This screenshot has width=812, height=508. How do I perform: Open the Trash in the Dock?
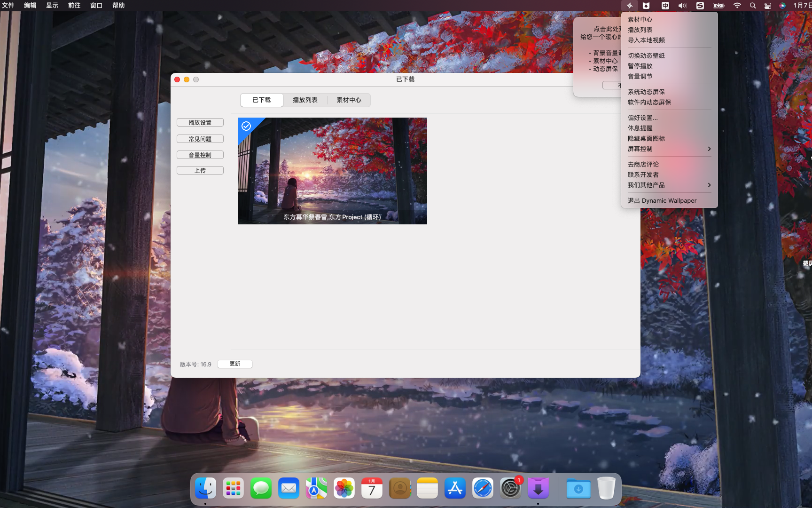[607, 488]
